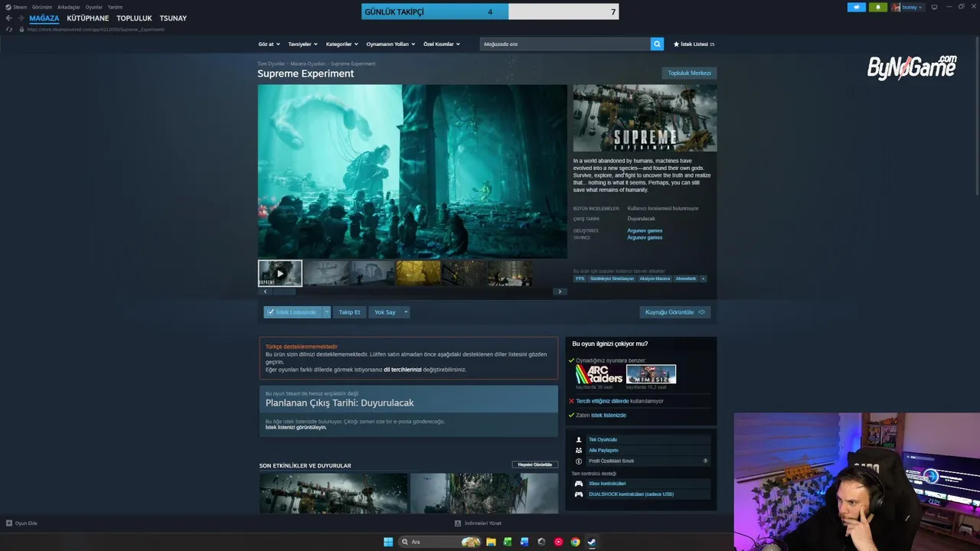Play the trailer video thumbnail
The height and width of the screenshot is (551, 980).
pos(280,273)
